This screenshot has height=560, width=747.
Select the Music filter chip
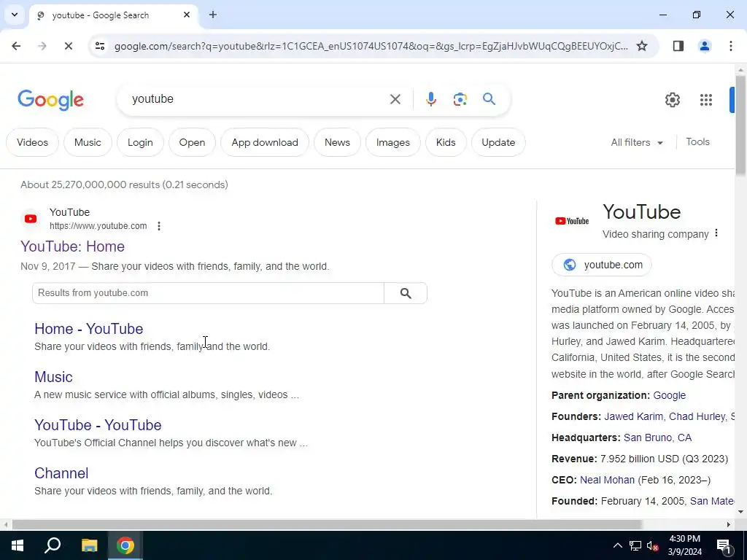point(88,142)
